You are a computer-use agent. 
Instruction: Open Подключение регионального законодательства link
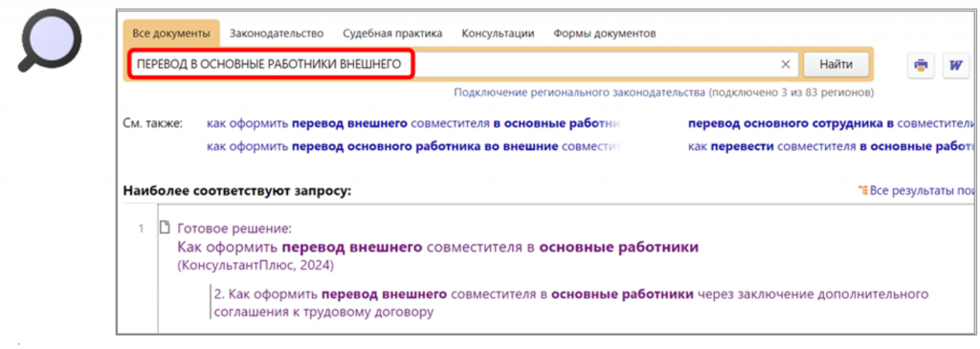(579, 93)
